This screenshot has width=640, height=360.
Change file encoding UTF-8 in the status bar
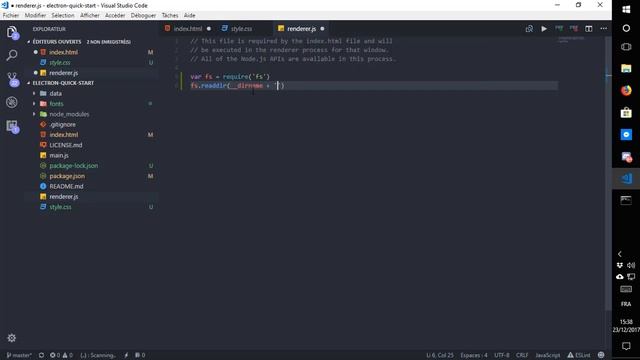tap(502, 355)
